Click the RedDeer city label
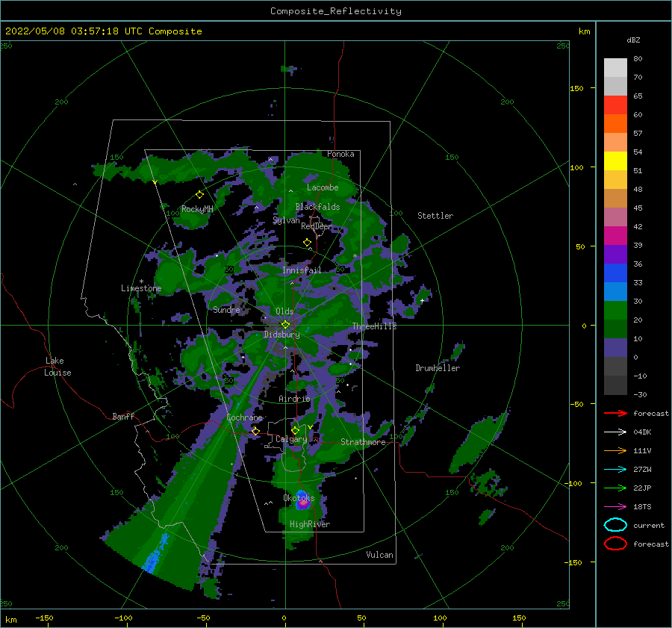The width and height of the screenshot is (672, 628). pyautogui.click(x=317, y=226)
